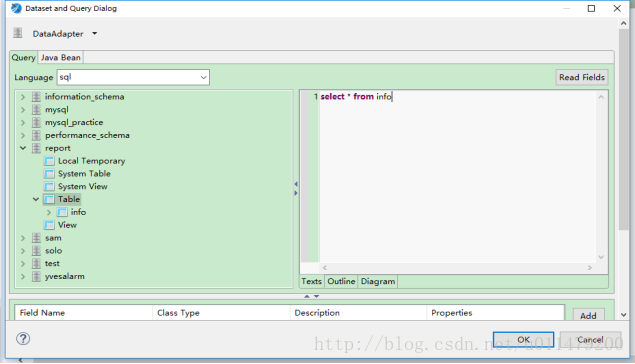Image resolution: width=635 pixels, height=364 pixels.
Task: Switch to the Outline tab
Action: click(341, 281)
